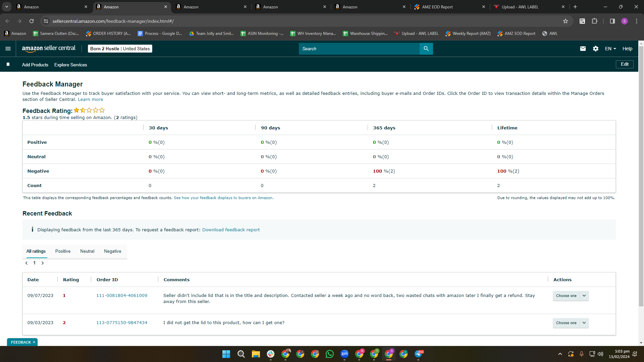Screen dimensions: 644x362
Task: Click See how your feedback displays link
Action: click(223, 198)
